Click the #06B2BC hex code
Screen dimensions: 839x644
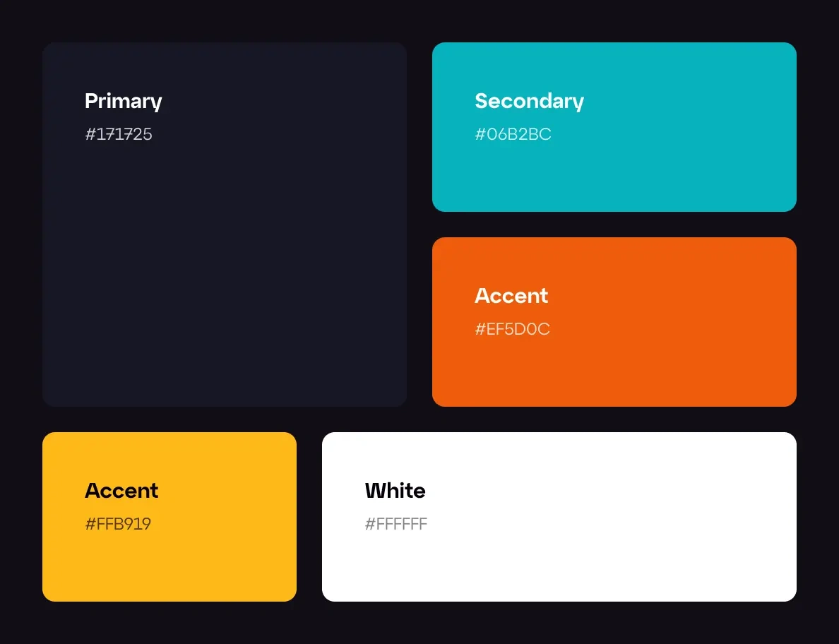point(513,134)
